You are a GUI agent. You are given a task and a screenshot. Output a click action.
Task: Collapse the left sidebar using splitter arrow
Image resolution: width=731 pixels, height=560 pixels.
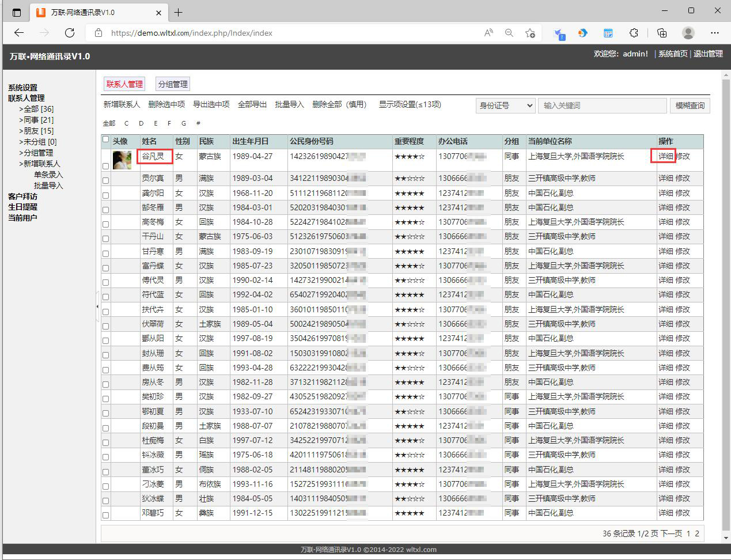click(97, 307)
